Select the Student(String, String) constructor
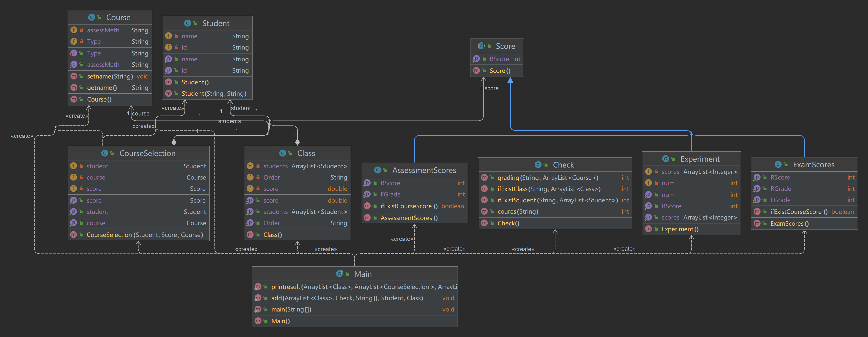 (x=214, y=93)
